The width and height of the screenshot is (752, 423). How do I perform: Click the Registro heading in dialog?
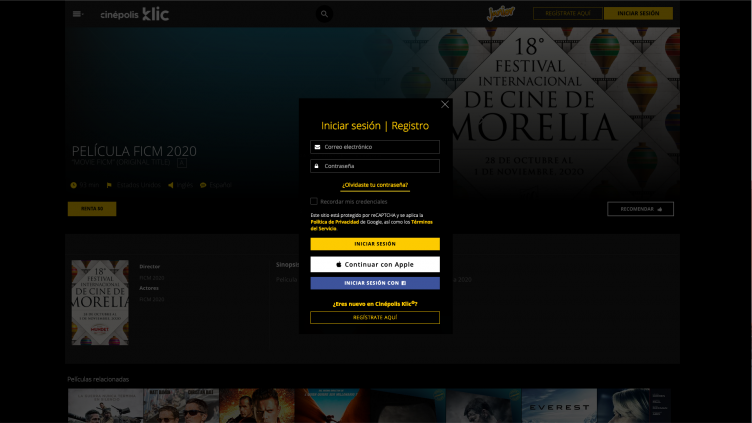point(410,126)
